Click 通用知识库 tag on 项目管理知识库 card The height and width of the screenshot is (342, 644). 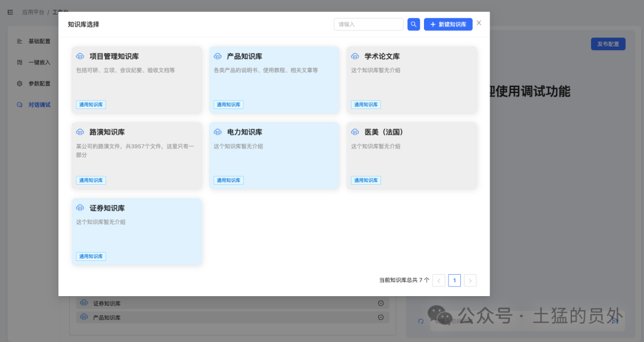91,105
